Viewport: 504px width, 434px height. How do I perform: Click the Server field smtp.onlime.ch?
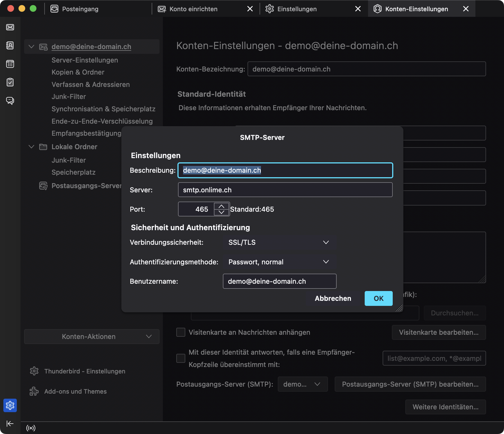click(285, 190)
